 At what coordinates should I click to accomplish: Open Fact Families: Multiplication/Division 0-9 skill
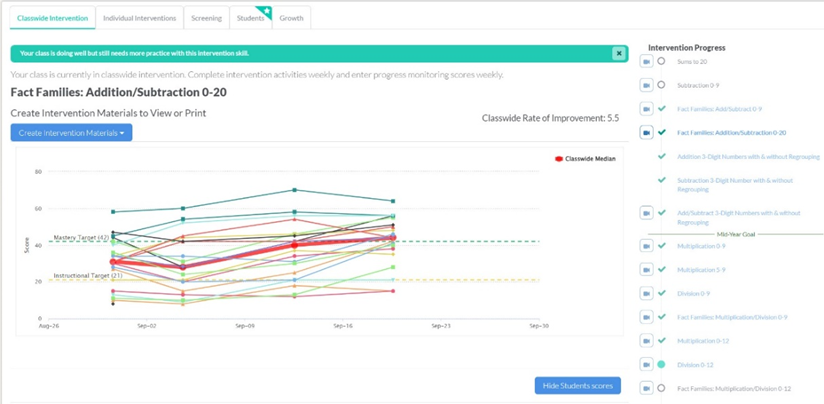pyautogui.click(x=734, y=317)
